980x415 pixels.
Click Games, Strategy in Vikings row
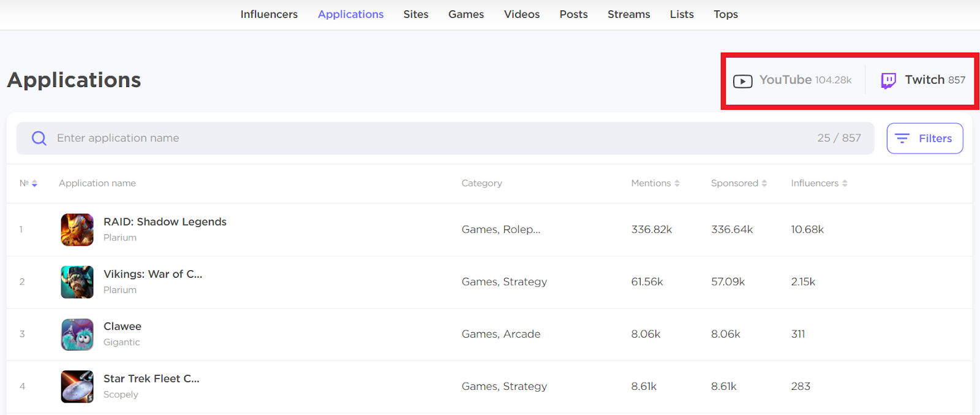click(x=504, y=282)
